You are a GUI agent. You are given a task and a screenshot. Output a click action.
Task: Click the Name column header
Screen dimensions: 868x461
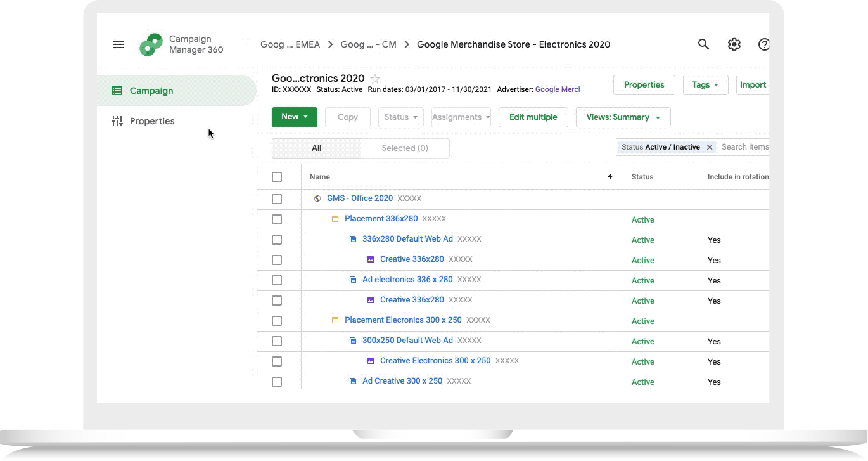(320, 177)
